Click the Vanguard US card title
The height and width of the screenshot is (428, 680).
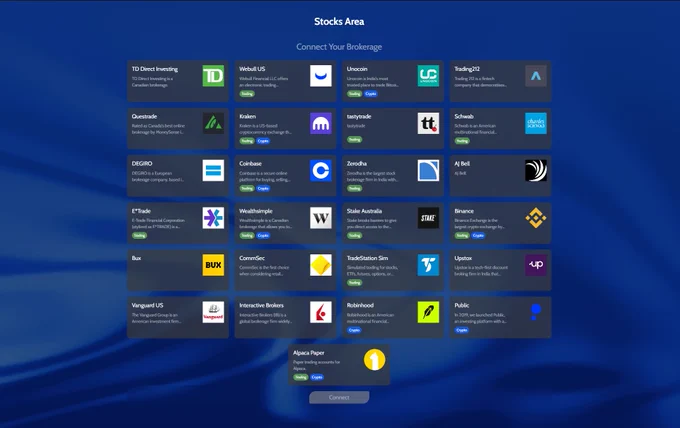147,305
